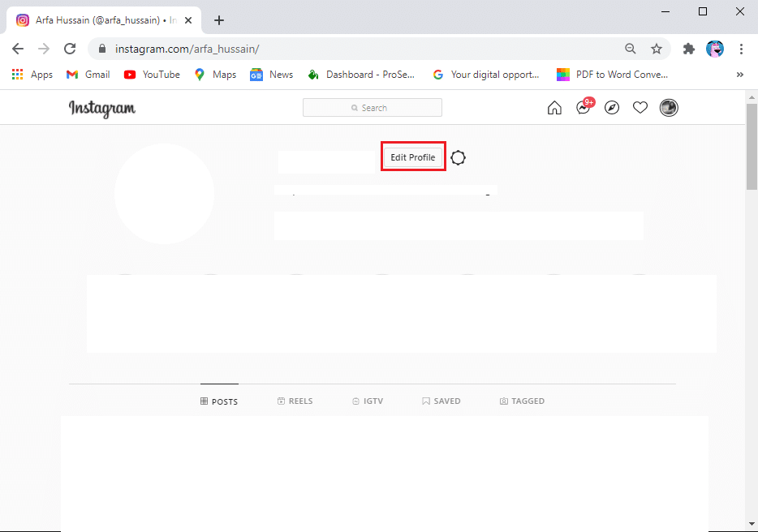758x532 pixels.
Task: Open the SAVED tab
Action: point(441,401)
